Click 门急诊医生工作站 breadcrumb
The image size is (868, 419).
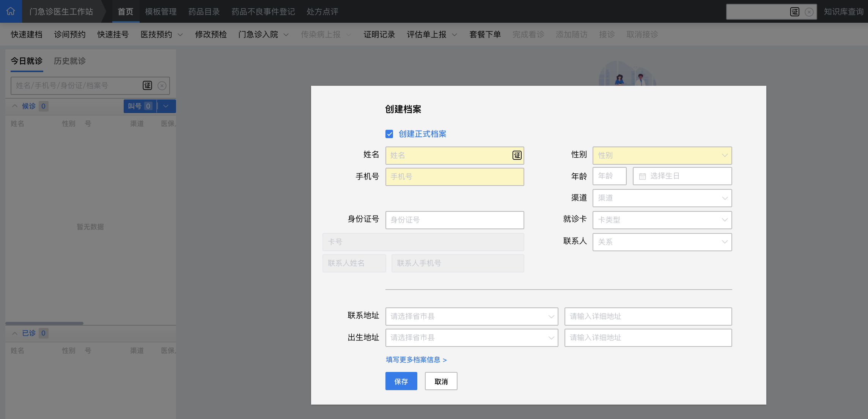click(61, 12)
